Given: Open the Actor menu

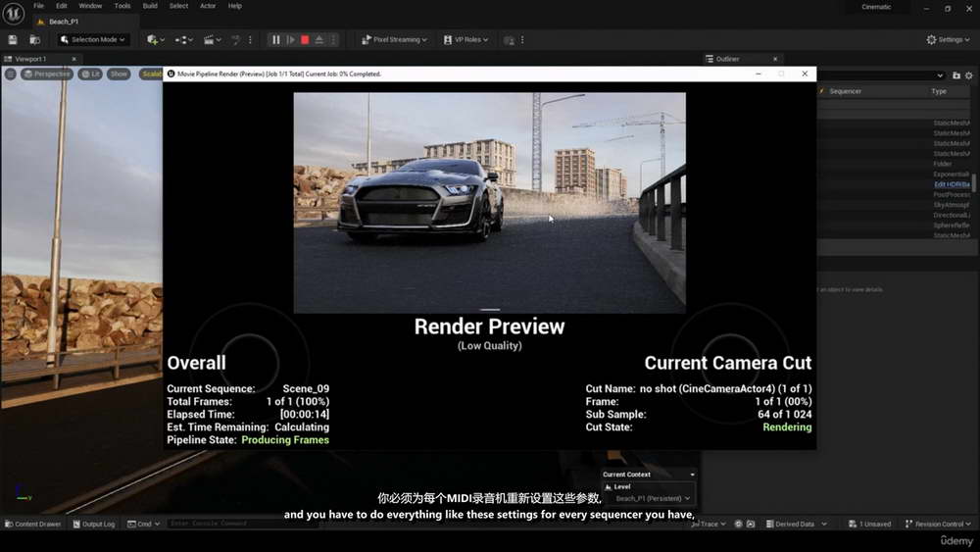Looking at the screenshot, I should click(208, 6).
